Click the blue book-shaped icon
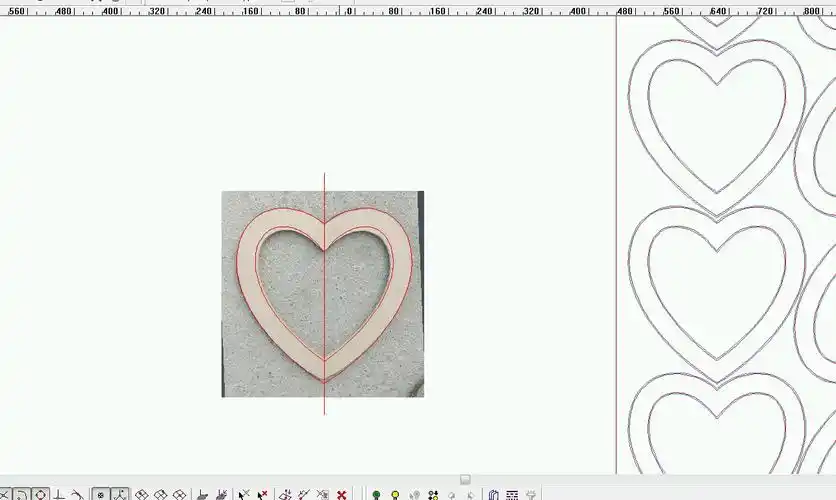The image size is (836, 500). 493,494
